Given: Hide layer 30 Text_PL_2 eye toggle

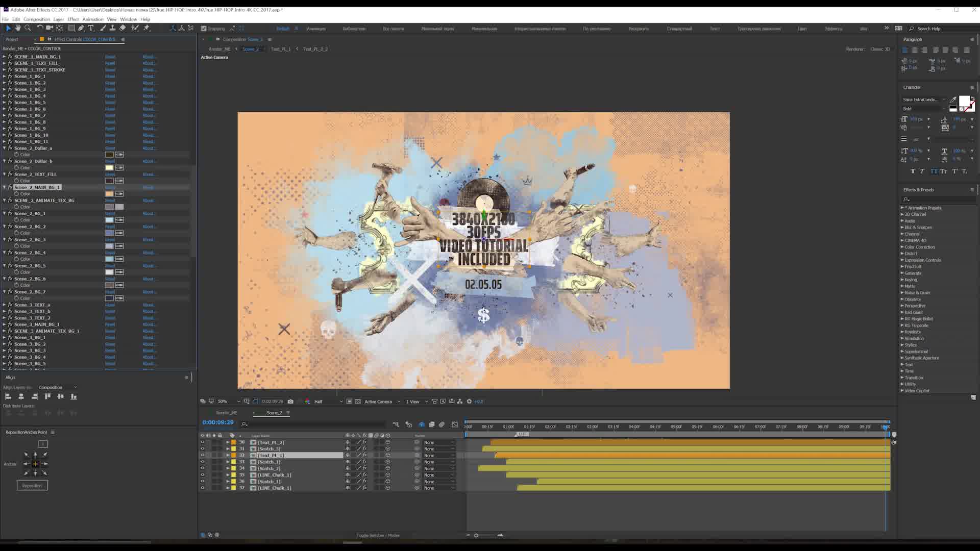Looking at the screenshot, I should pos(203,442).
